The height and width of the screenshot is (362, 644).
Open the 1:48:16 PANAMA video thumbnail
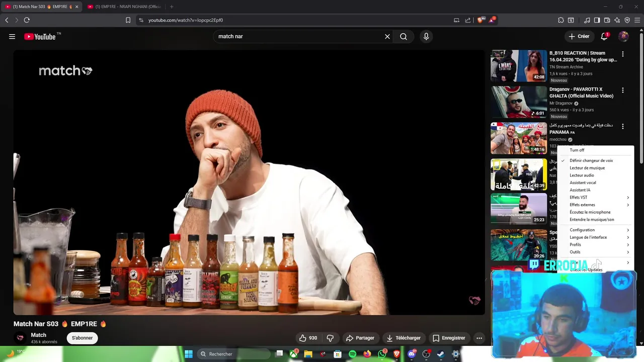click(x=519, y=138)
